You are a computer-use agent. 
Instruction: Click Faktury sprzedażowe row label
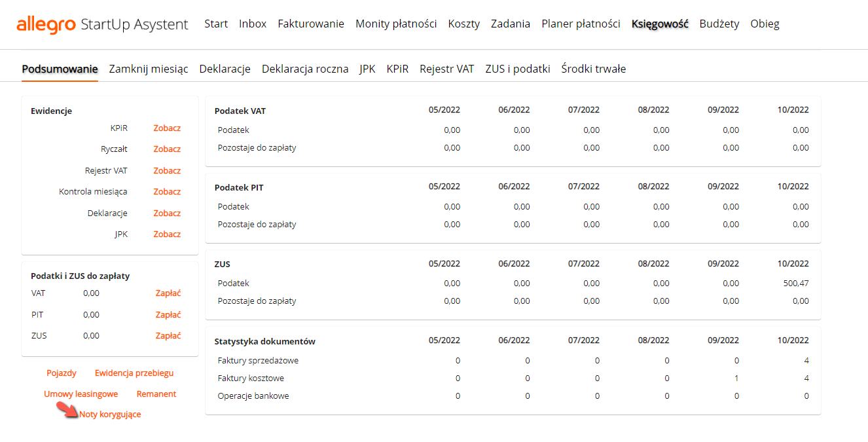[x=258, y=360]
